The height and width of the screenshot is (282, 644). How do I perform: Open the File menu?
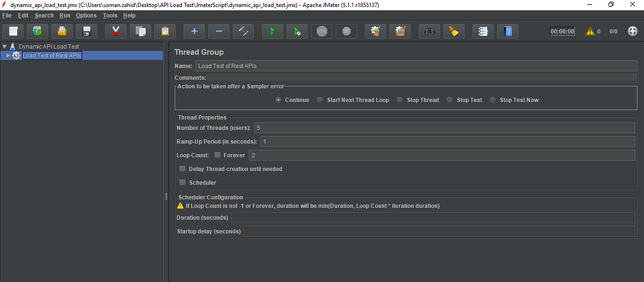tap(7, 16)
